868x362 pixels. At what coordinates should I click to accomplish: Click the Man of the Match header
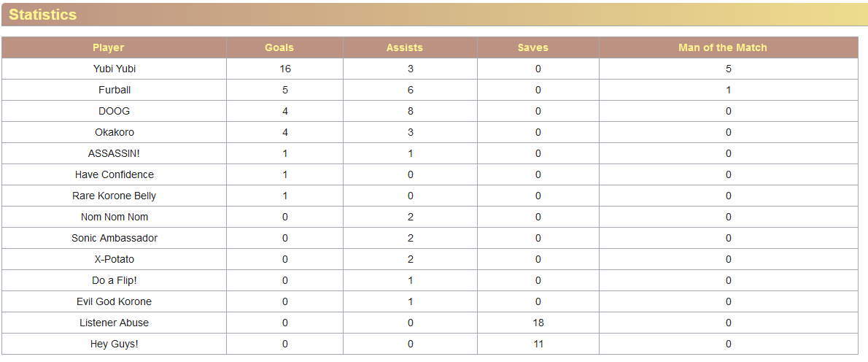[x=723, y=47]
